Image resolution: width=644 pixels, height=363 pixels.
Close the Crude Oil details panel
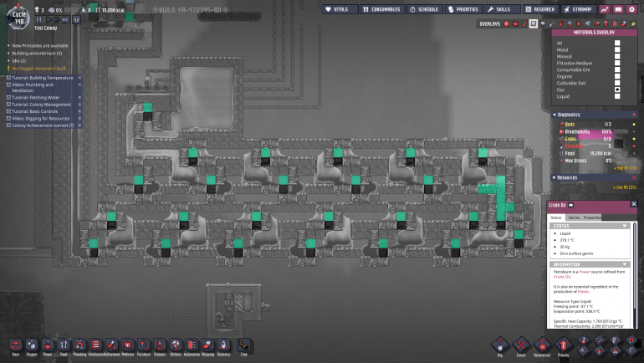point(633,204)
